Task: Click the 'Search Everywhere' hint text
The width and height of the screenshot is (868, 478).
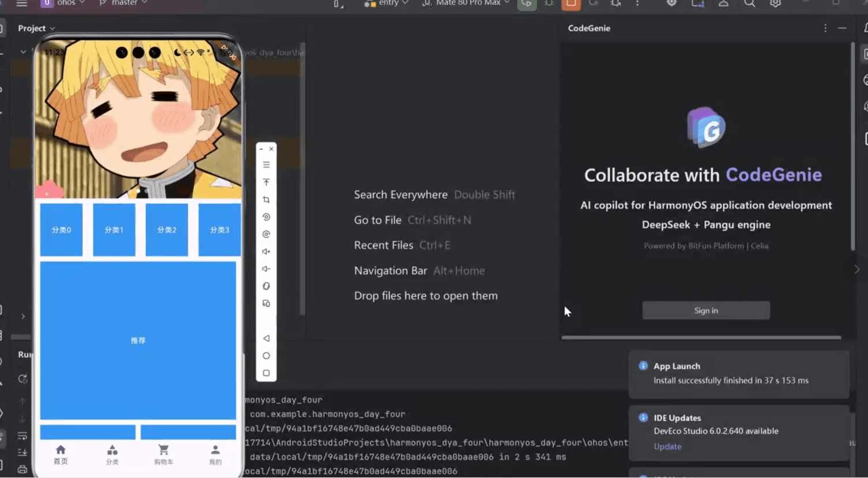Action: click(400, 195)
